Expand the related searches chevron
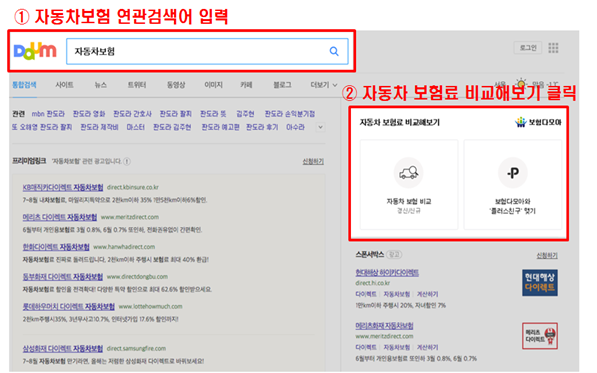The image size is (597, 373). 321,127
